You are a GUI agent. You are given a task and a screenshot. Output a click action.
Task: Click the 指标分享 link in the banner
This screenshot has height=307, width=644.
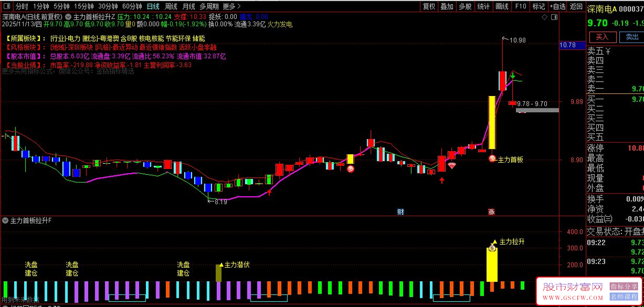pyautogui.click(x=624, y=287)
